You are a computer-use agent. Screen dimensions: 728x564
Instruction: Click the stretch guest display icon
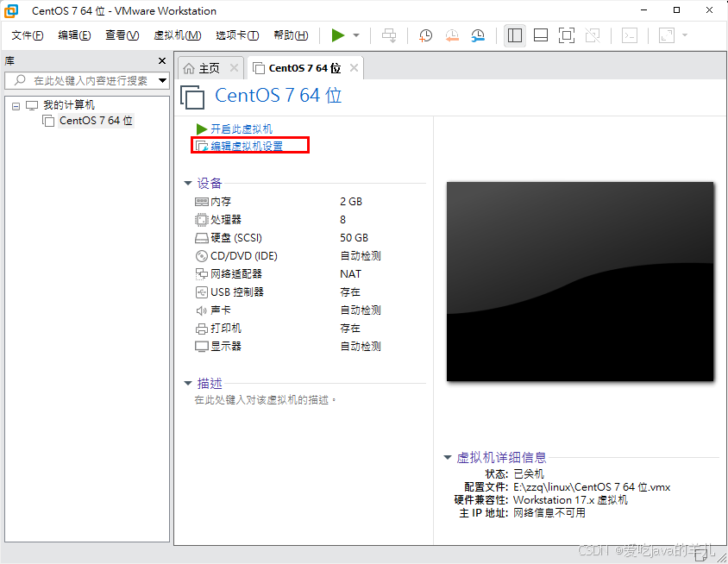point(667,35)
